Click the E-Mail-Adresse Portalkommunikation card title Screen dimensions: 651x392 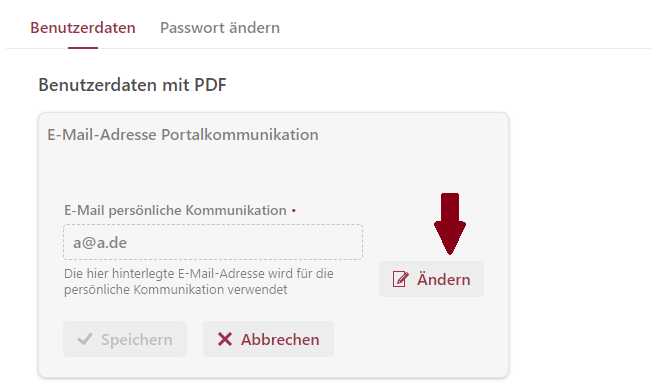(183, 135)
